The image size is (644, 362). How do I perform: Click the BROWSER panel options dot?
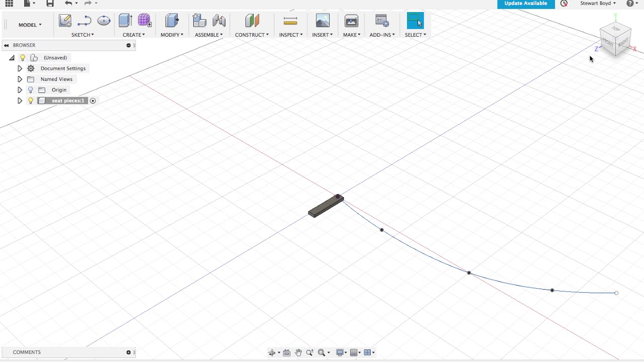pos(128,45)
